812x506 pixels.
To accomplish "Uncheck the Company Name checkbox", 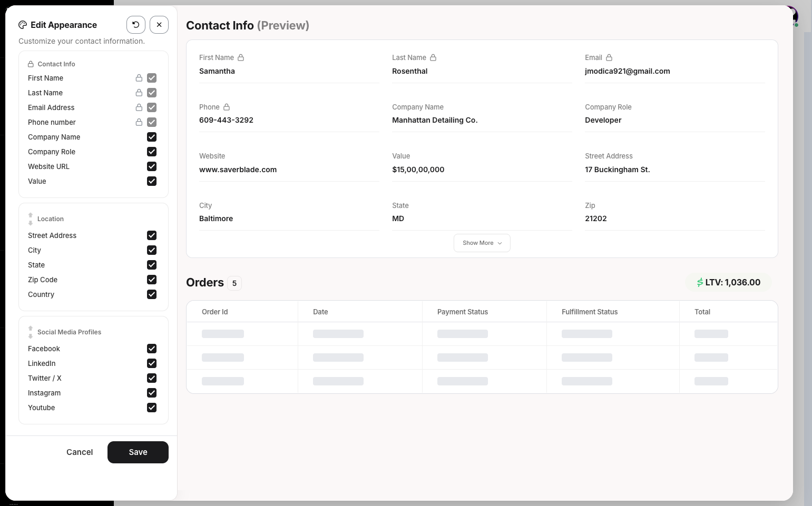I will 152,137.
